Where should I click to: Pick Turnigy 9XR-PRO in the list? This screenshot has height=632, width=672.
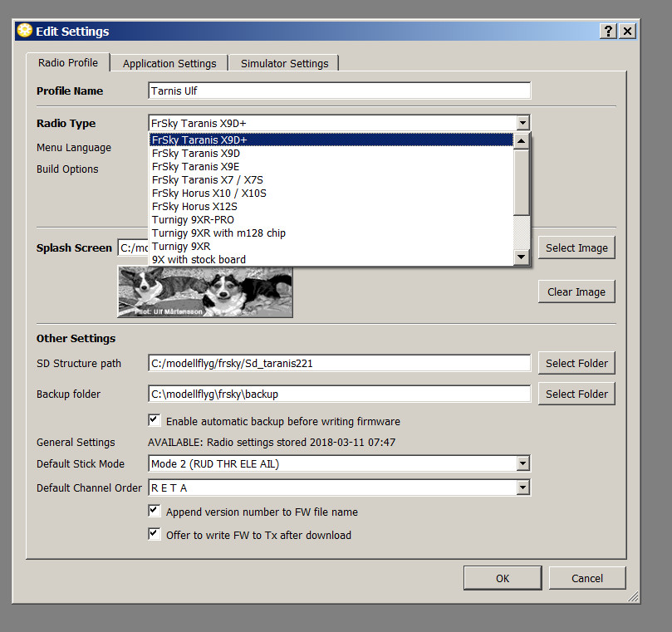tap(193, 219)
